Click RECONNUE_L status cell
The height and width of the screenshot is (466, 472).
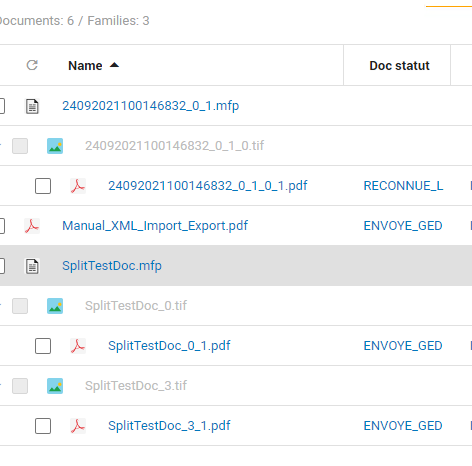(x=403, y=186)
